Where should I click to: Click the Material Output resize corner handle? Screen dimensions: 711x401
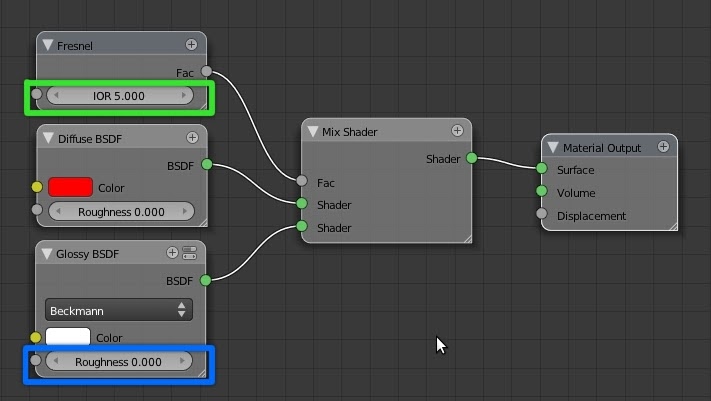[673, 226]
